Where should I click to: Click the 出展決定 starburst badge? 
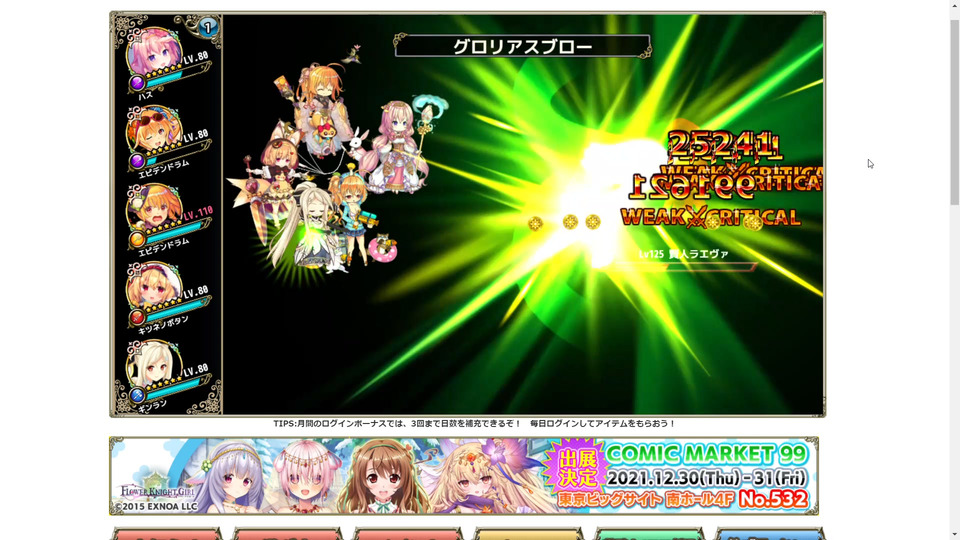578,470
